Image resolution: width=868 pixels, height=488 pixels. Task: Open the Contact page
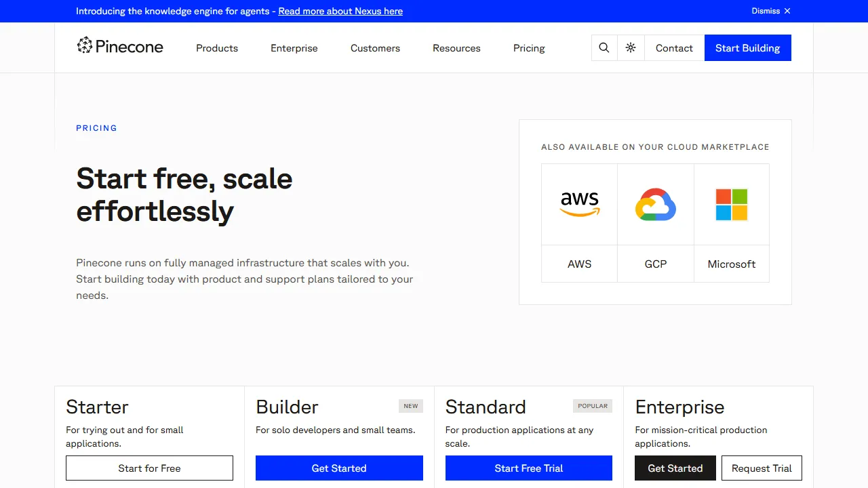pyautogui.click(x=674, y=47)
